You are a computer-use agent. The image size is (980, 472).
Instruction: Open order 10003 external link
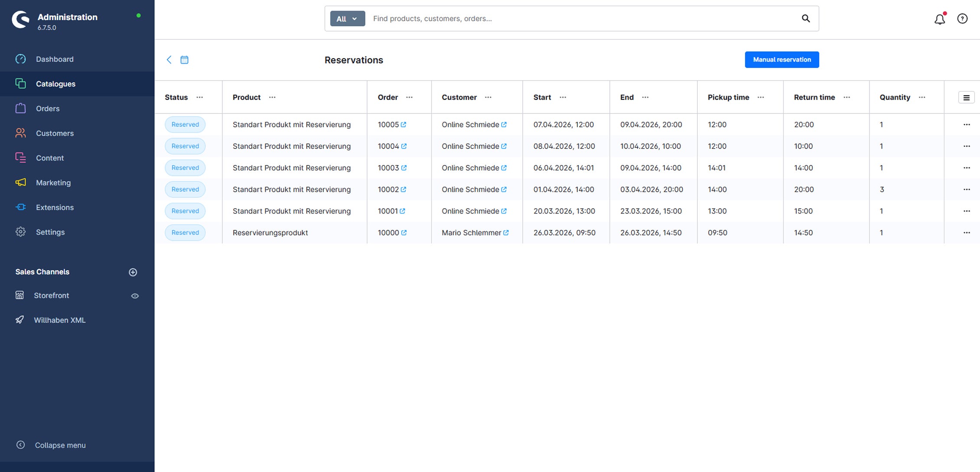point(404,168)
